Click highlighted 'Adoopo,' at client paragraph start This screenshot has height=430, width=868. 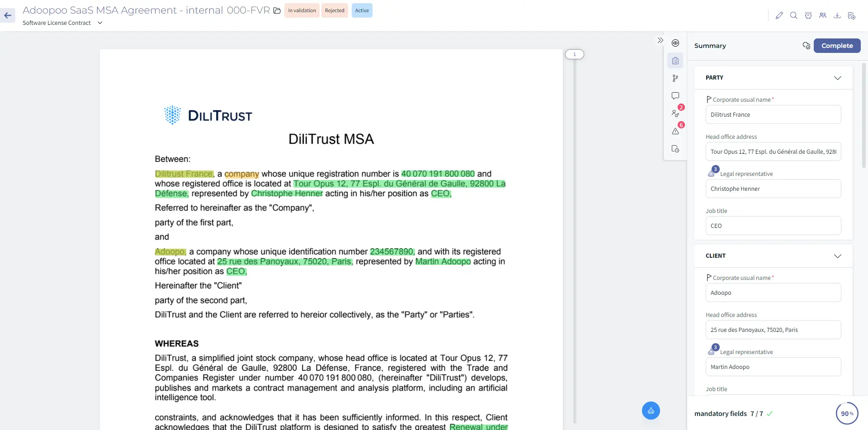click(170, 252)
